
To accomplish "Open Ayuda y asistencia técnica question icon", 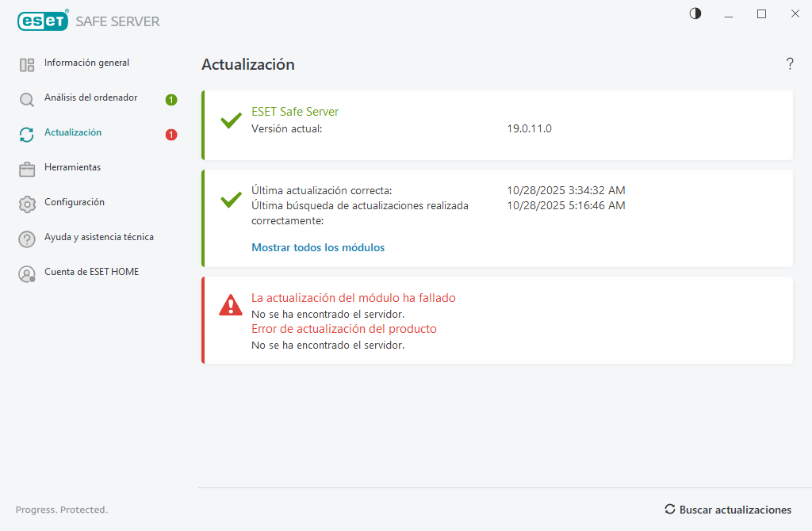I will (26, 238).
